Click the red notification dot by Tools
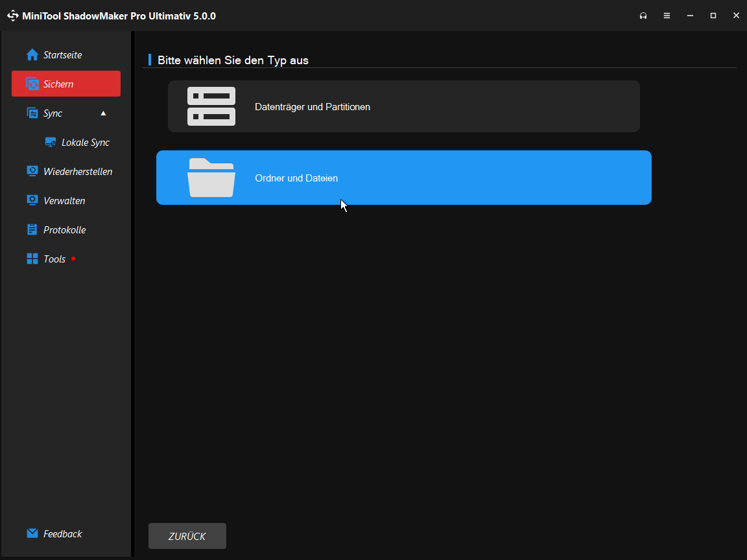Image resolution: width=747 pixels, height=560 pixels. pos(73,259)
